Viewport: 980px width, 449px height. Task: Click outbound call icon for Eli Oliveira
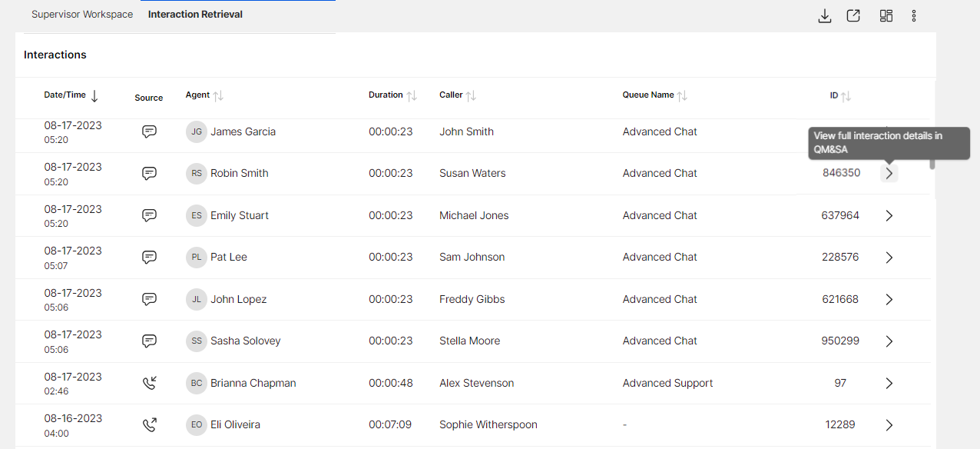pos(150,424)
